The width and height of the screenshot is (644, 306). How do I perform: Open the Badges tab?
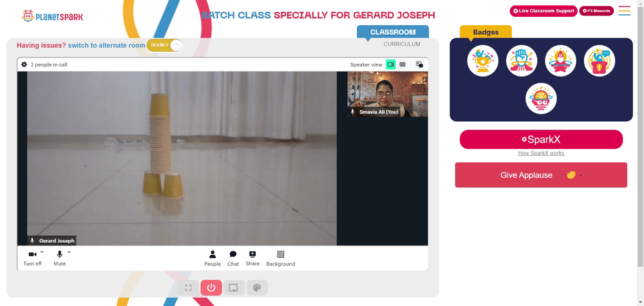(486, 32)
